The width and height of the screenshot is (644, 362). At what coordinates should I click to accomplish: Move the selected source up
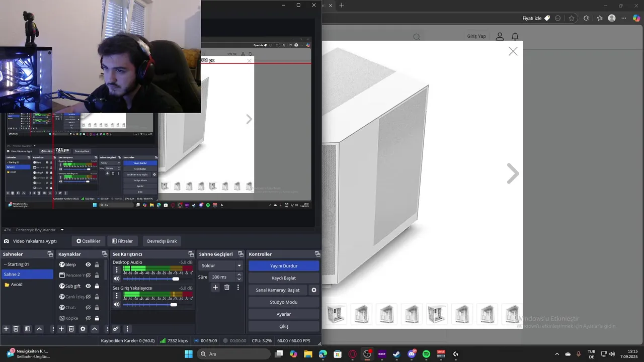(95, 329)
